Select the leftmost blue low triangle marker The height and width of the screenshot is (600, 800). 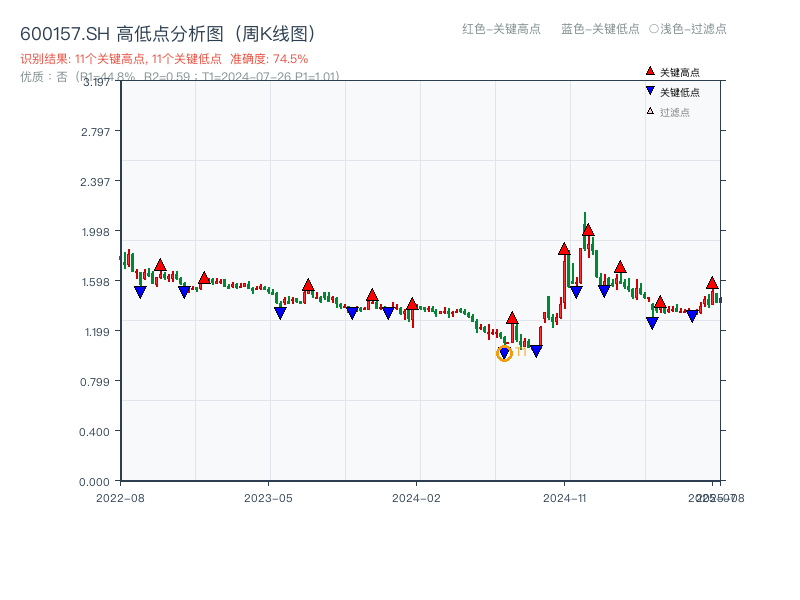point(140,292)
